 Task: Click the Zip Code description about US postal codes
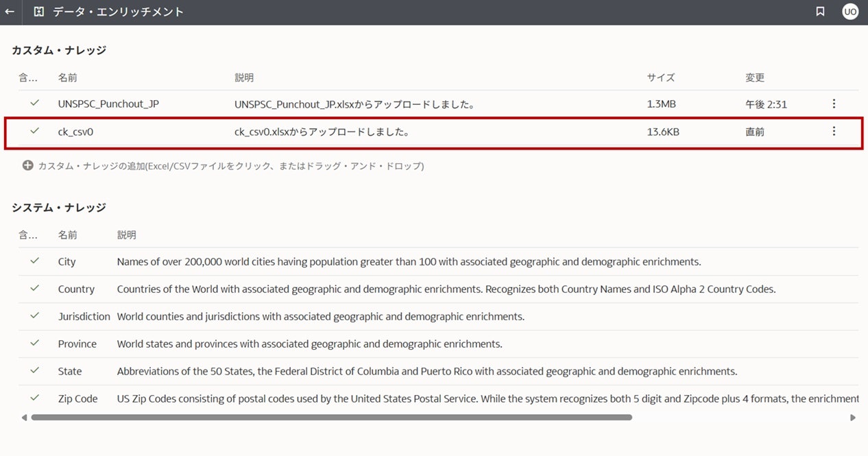[487, 399]
